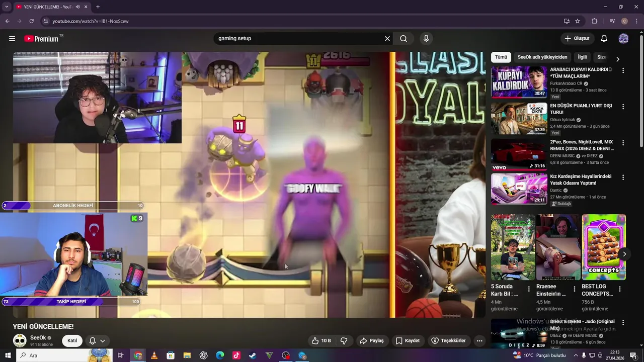Select SeeOk adlı yükleyiciden chip
The height and width of the screenshot is (362, 644).
(x=542, y=57)
